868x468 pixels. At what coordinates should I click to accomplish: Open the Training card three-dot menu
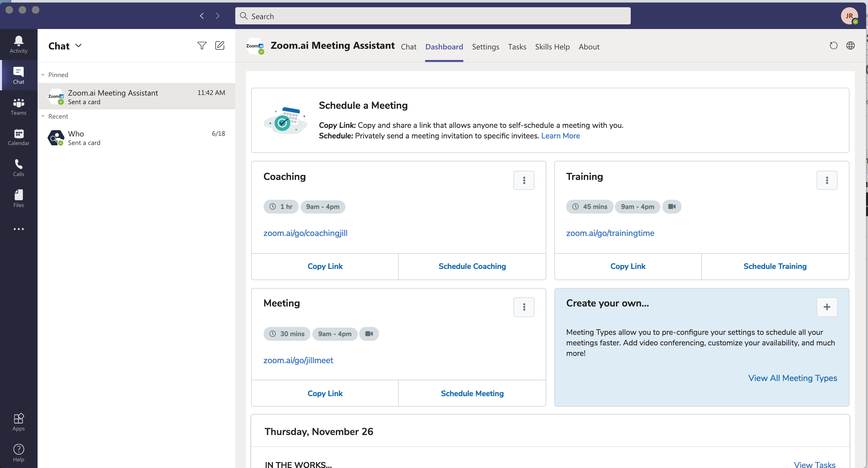point(826,180)
